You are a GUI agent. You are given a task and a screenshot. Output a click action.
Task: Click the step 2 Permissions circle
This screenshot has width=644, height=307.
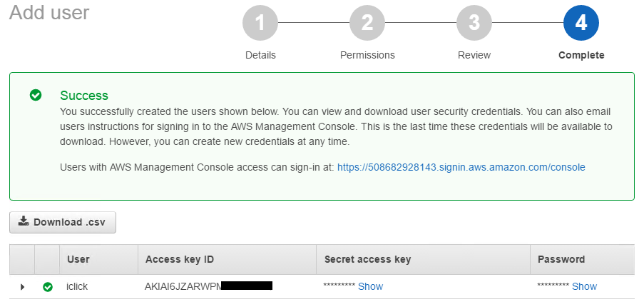pyautogui.click(x=367, y=23)
